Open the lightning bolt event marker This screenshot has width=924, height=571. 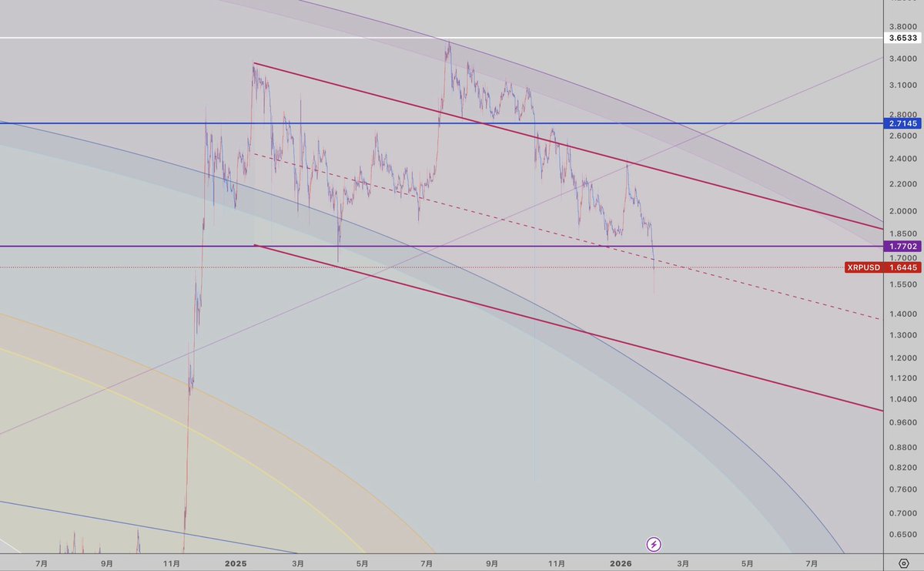pyautogui.click(x=654, y=544)
